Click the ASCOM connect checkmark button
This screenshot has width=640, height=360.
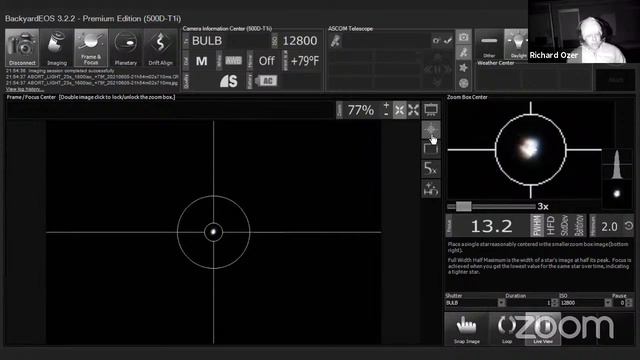coord(448,40)
